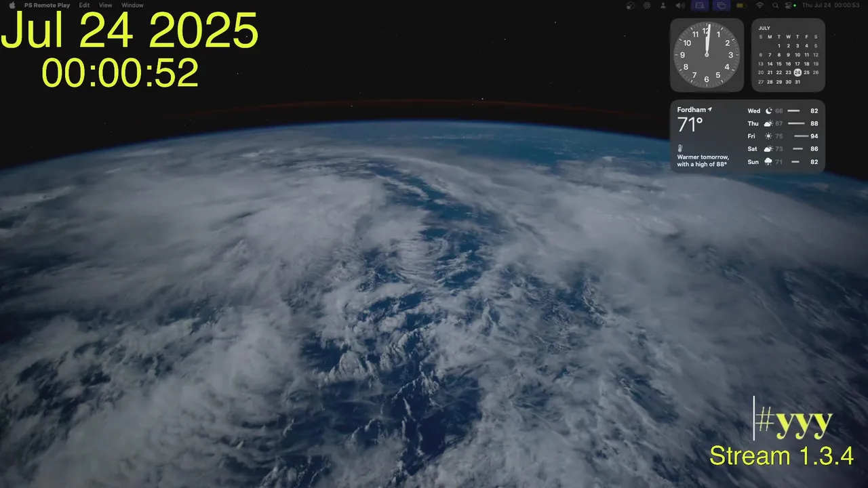Click the Sun forecast rain icon
Viewport: 868px width, 488px height.
pyautogui.click(x=768, y=161)
